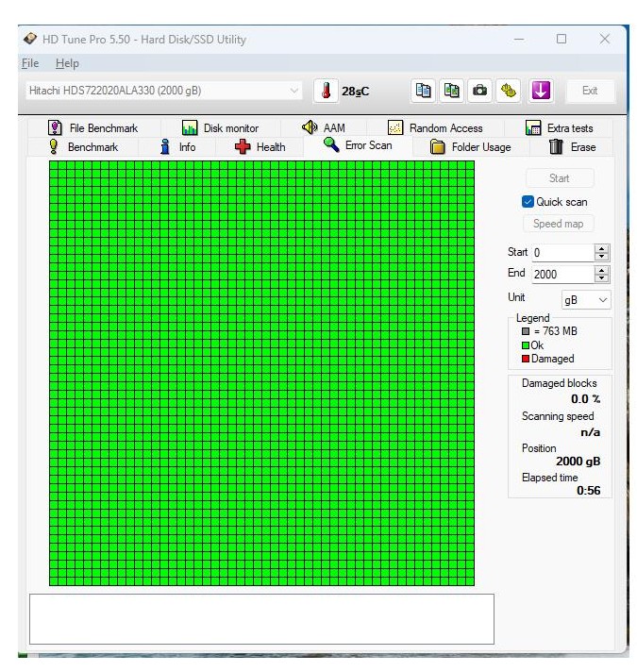Image resolution: width=637 pixels, height=672 pixels.
Task: Uncheck the Quick scan checkbox
Action: point(528,202)
